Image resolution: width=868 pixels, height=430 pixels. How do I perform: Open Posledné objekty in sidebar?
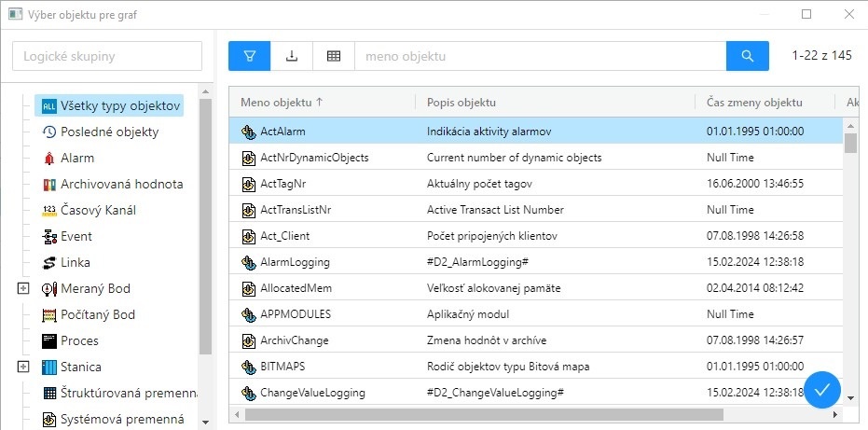109,132
